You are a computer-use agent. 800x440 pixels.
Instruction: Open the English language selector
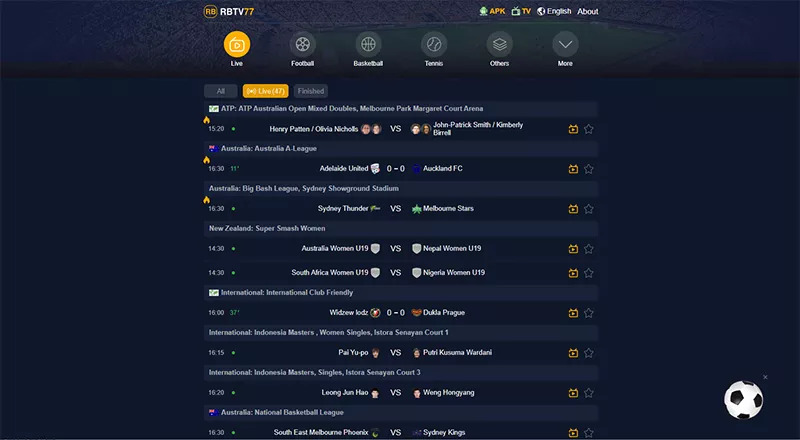click(x=554, y=11)
